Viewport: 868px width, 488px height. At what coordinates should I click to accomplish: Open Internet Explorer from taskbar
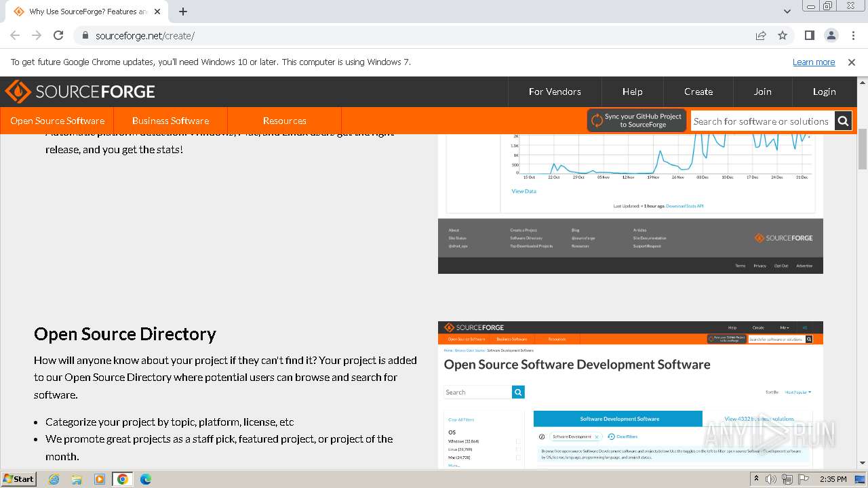54,479
